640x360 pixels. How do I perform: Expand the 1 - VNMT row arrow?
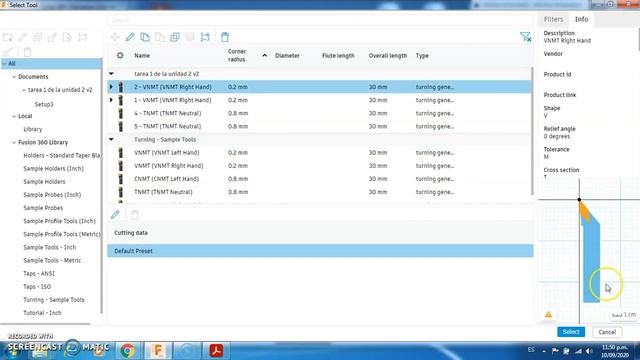(111, 100)
